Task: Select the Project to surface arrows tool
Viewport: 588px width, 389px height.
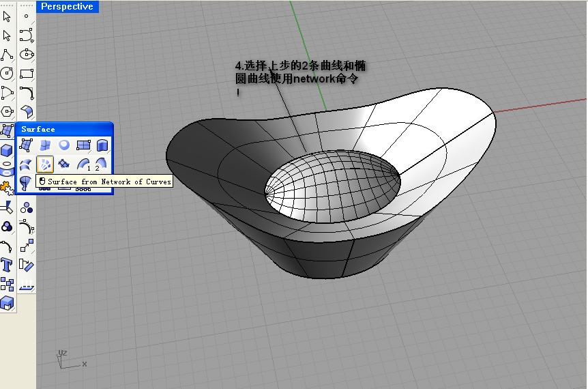Action: tap(26, 284)
